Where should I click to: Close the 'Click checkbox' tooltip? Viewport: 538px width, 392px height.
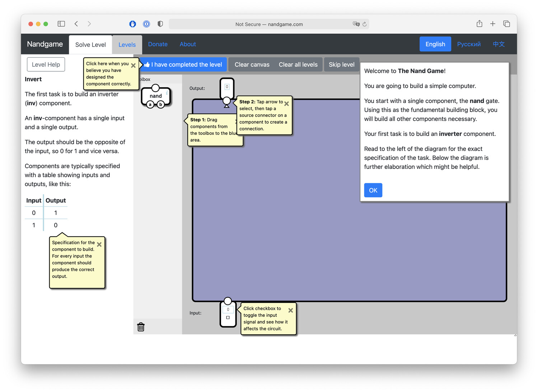click(291, 310)
